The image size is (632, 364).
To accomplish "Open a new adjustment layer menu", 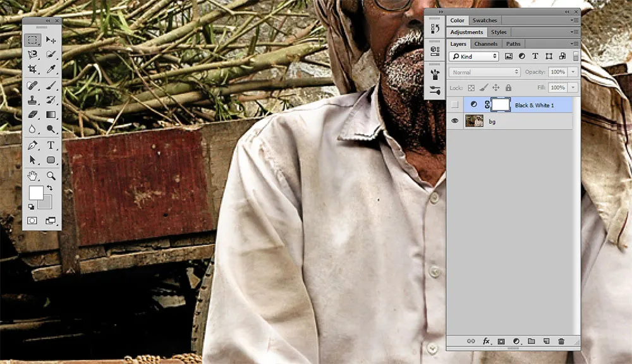I will pos(516,341).
